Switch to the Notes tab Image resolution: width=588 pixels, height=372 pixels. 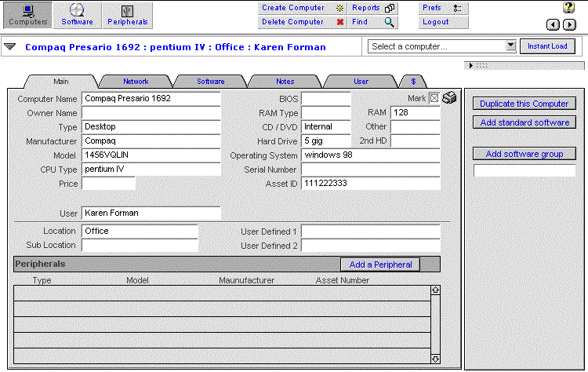(285, 82)
